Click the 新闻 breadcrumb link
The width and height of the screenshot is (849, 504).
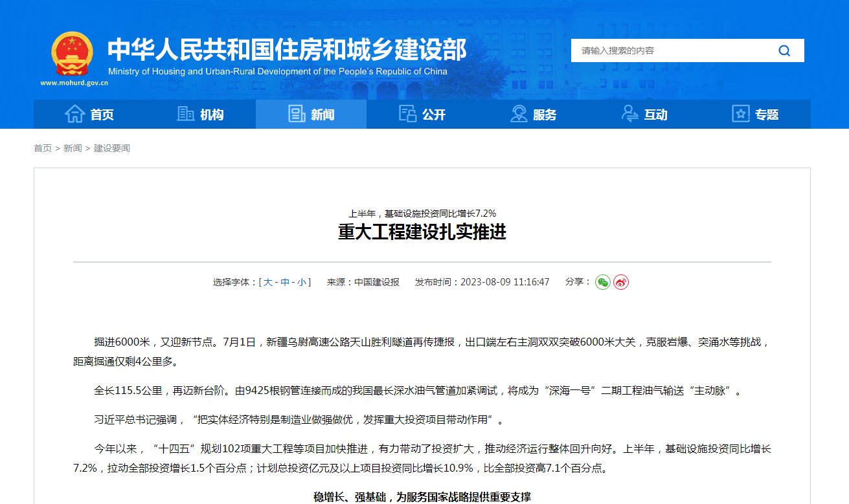[x=72, y=148]
